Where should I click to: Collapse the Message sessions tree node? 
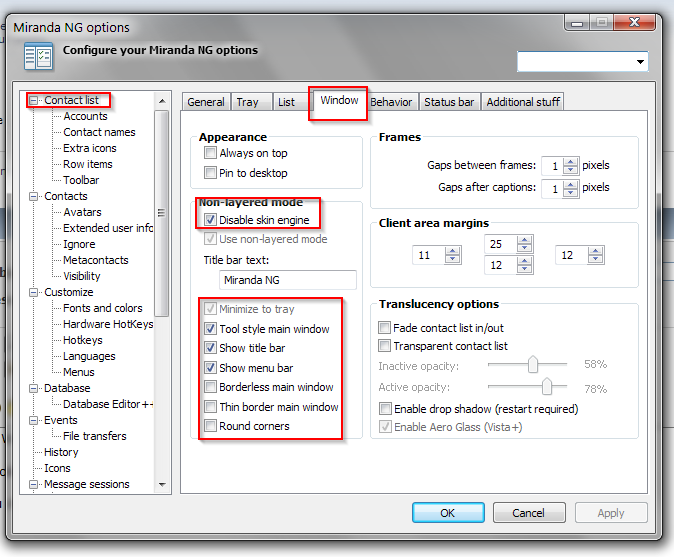33,484
